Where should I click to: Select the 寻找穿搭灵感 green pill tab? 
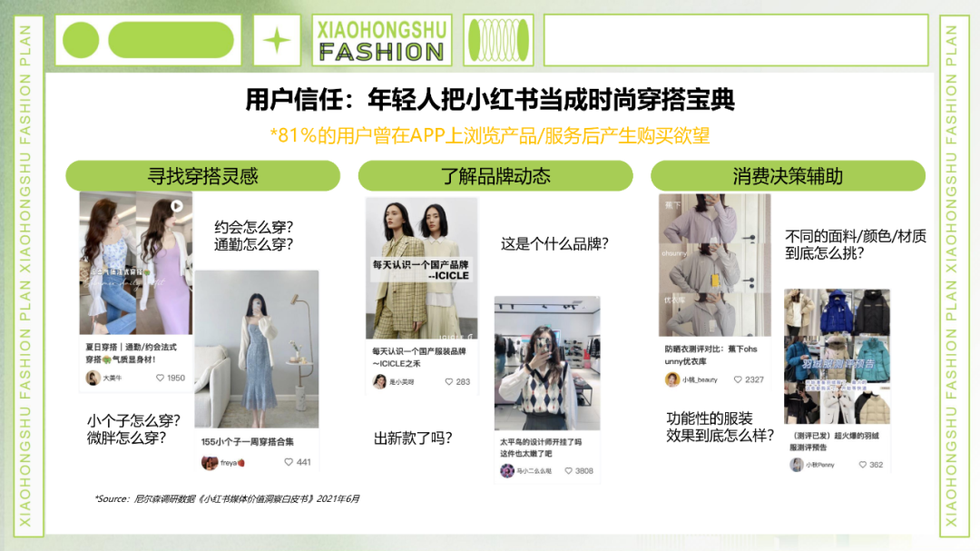[202, 176]
